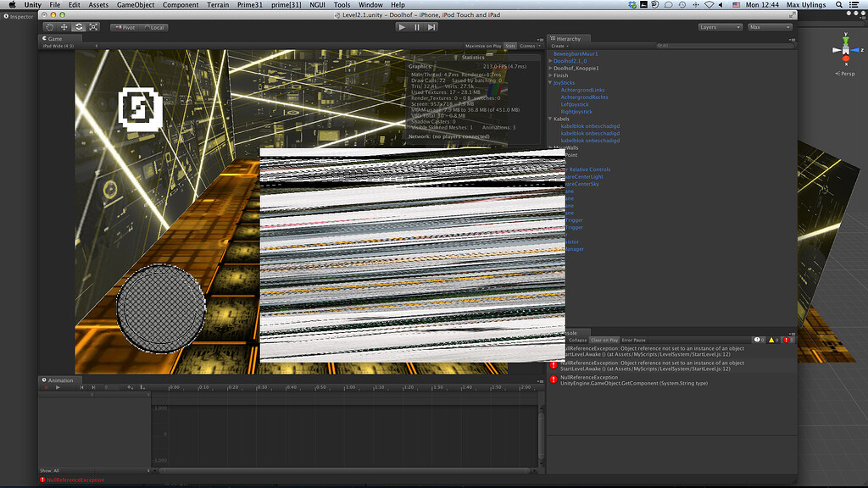Select the Scale tool

tap(94, 26)
